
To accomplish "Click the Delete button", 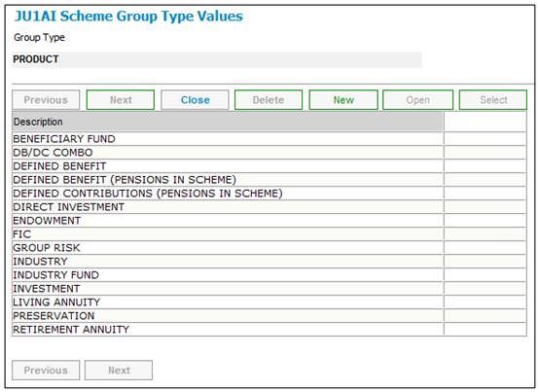I will [269, 100].
